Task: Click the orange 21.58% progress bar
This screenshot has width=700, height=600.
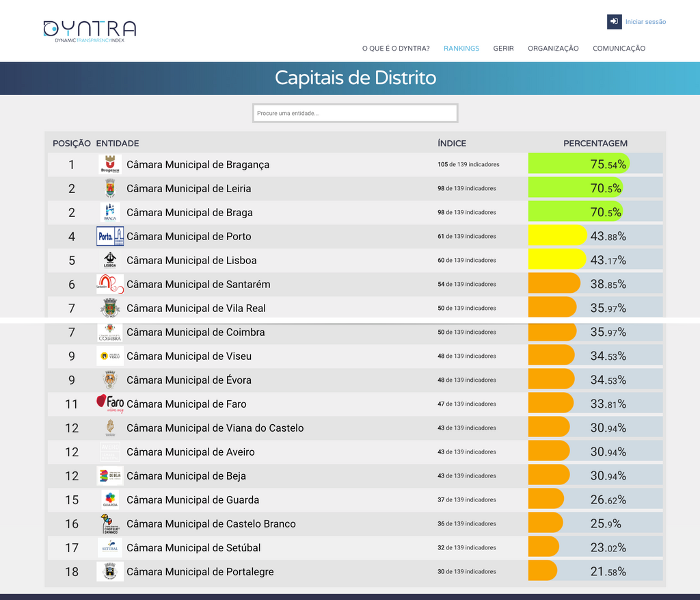Action: tap(542, 571)
